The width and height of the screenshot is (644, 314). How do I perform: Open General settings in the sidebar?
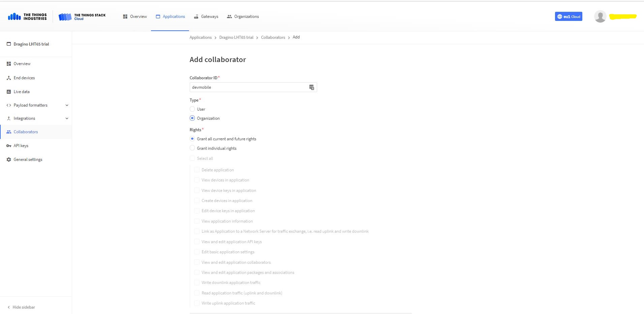28,160
